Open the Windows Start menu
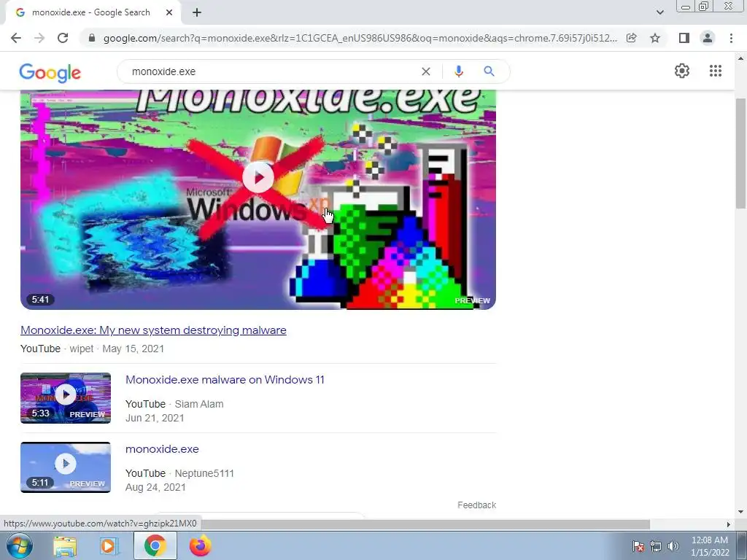This screenshot has width=747, height=560. tap(20, 545)
